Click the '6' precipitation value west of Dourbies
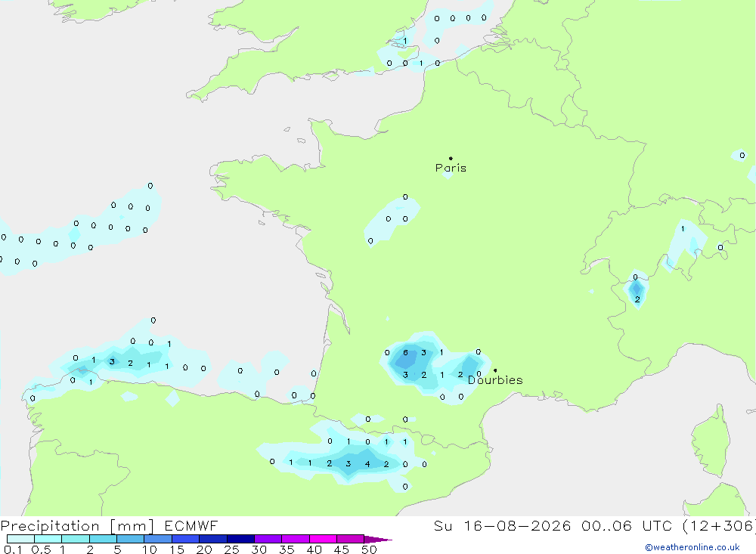The width and height of the screenshot is (756, 554). pyautogui.click(x=405, y=352)
